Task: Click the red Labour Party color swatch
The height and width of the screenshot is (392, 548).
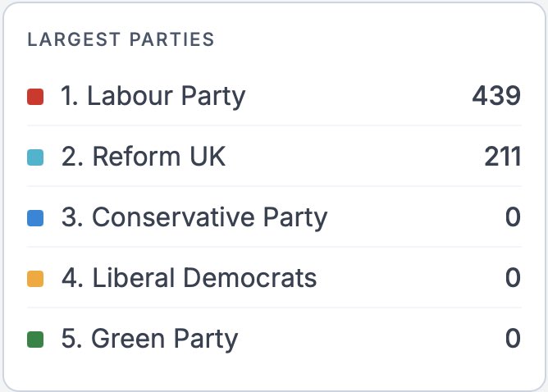Action: (x=35, y=98)
